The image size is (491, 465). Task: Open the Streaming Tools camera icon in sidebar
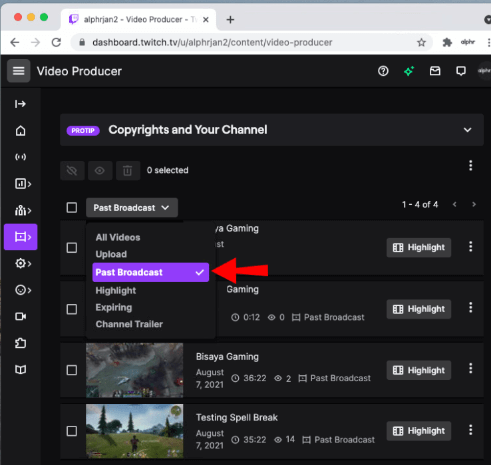point(21,316)
